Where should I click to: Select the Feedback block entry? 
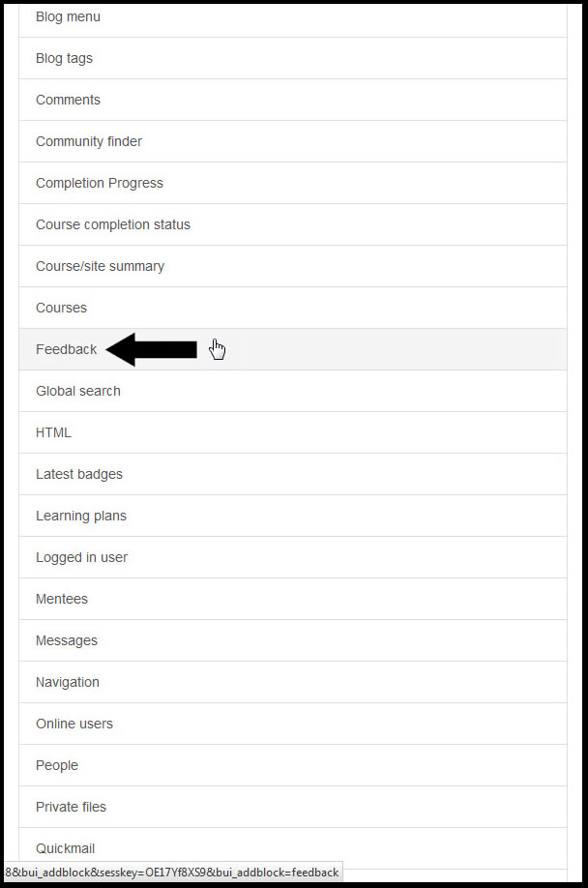click(x=293, y=349)
